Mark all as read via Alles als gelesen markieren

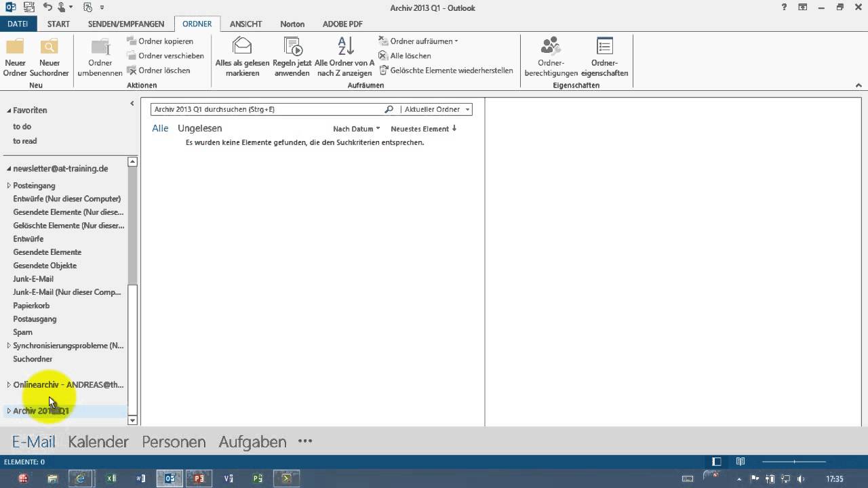coord(242,58)
